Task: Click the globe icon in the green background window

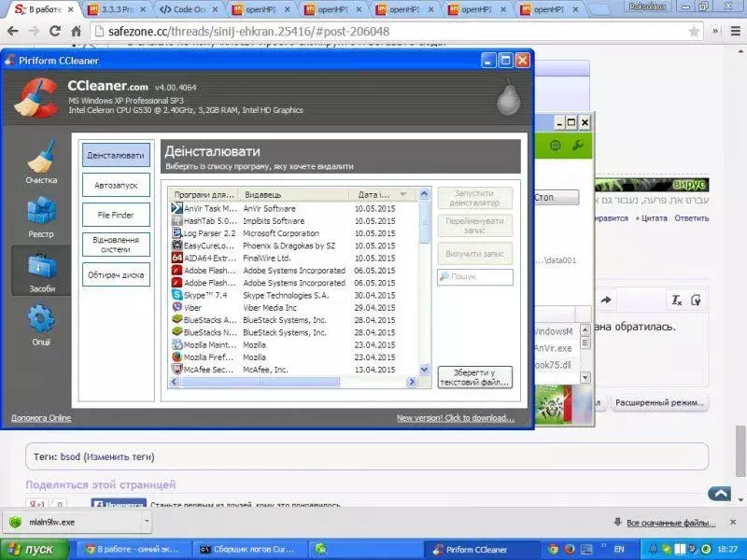Action: point(555,146)
